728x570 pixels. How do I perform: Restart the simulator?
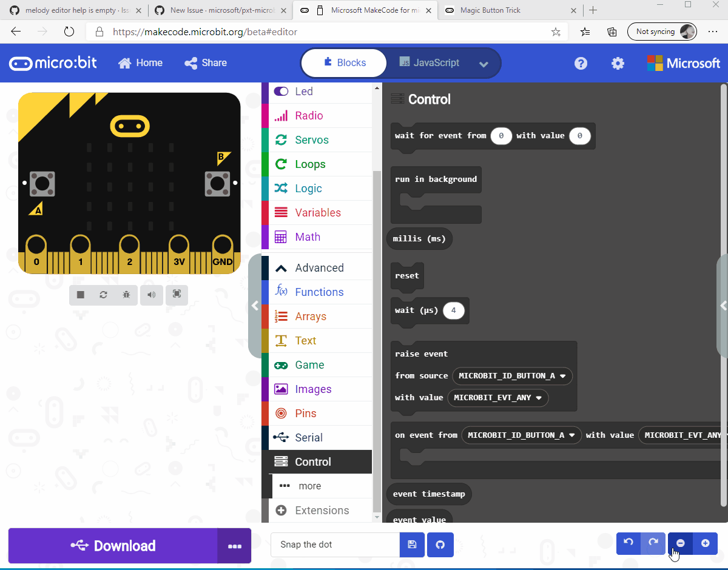coord(103,295)
